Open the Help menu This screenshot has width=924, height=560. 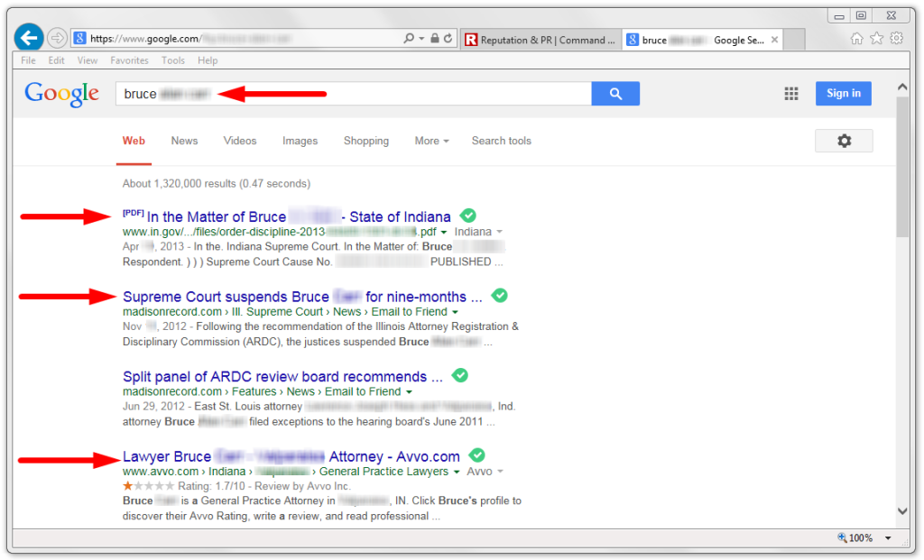pos(208,60)
